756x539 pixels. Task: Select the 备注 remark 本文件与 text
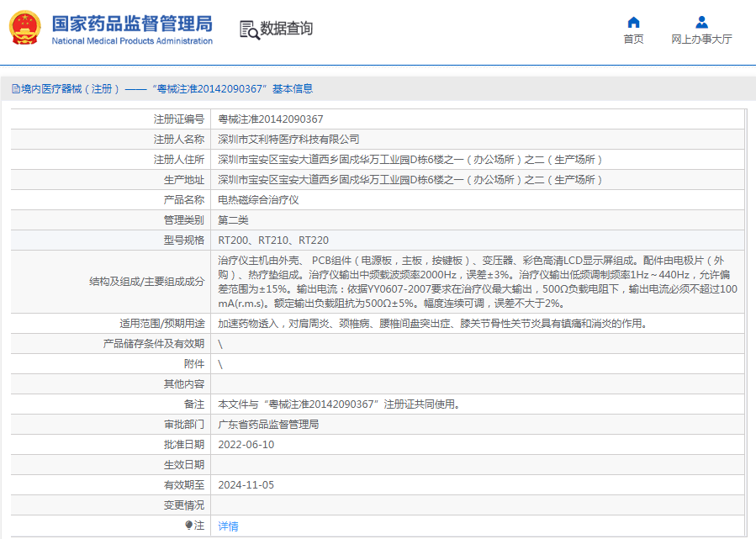[x=341, y=404]
